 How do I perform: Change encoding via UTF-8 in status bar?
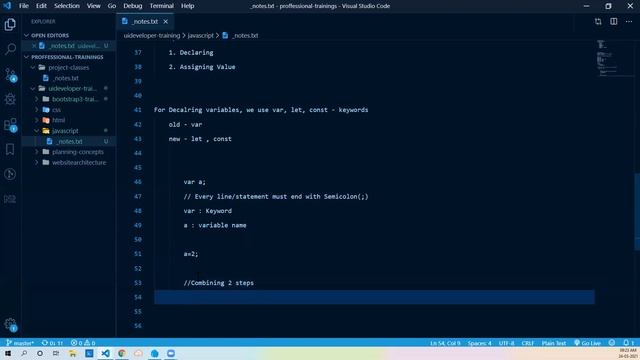[x=507, y=343]
